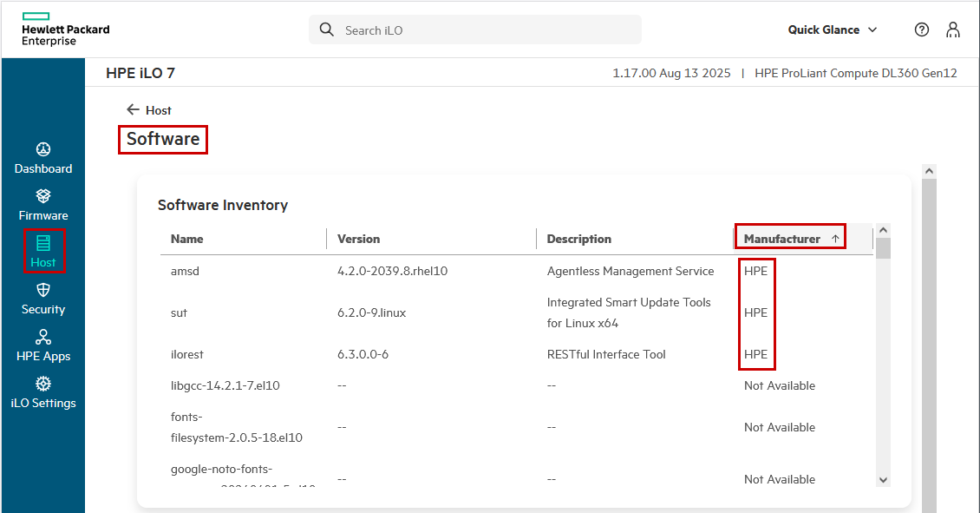Sort by Description column header
The height and width of the screenshot is (513, 980).
tap(578, 239)
